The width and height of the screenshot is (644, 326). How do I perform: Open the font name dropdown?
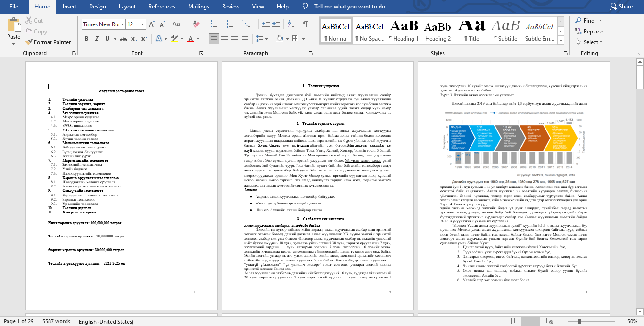(x=122, y=24)
